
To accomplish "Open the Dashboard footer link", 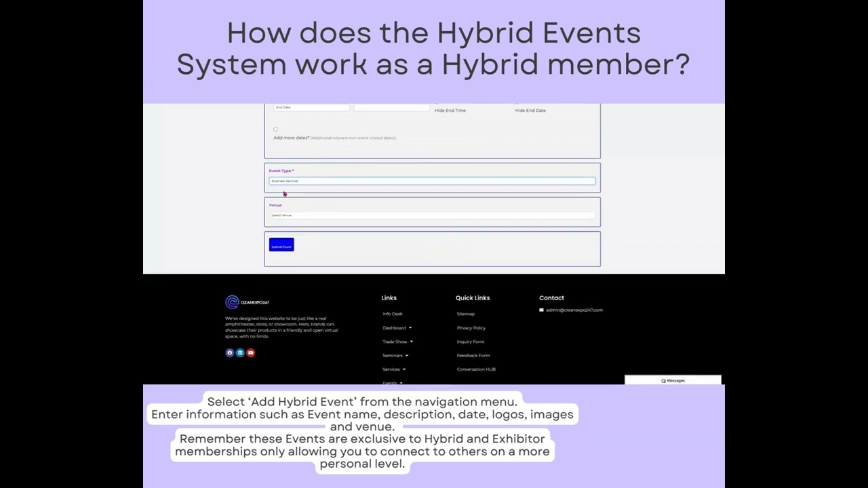I will tap(394, 328).
